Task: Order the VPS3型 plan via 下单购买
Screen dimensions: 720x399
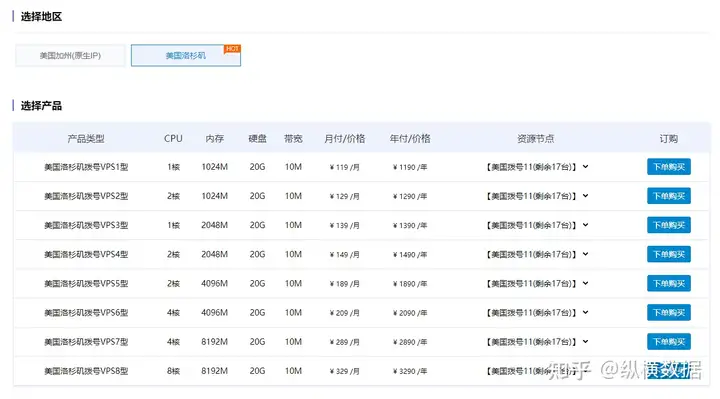Action: [669, 225]
